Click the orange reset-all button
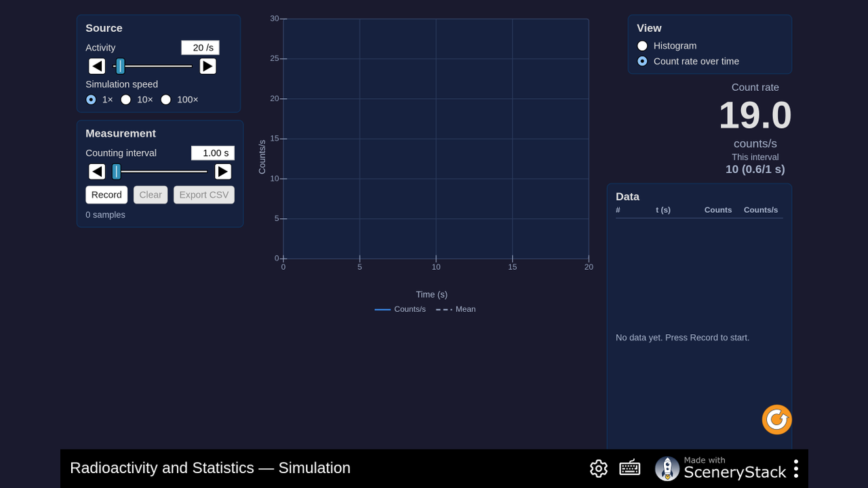This screenshot has width=868, height=488. pos(777,420)
